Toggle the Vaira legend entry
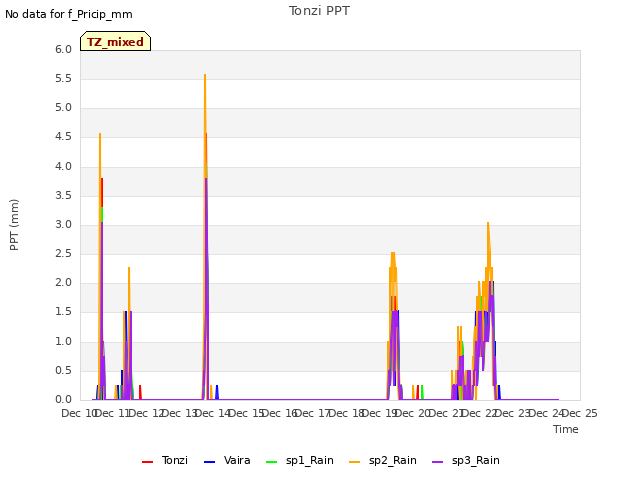640x480 pixels. click(x=227, y=460)
